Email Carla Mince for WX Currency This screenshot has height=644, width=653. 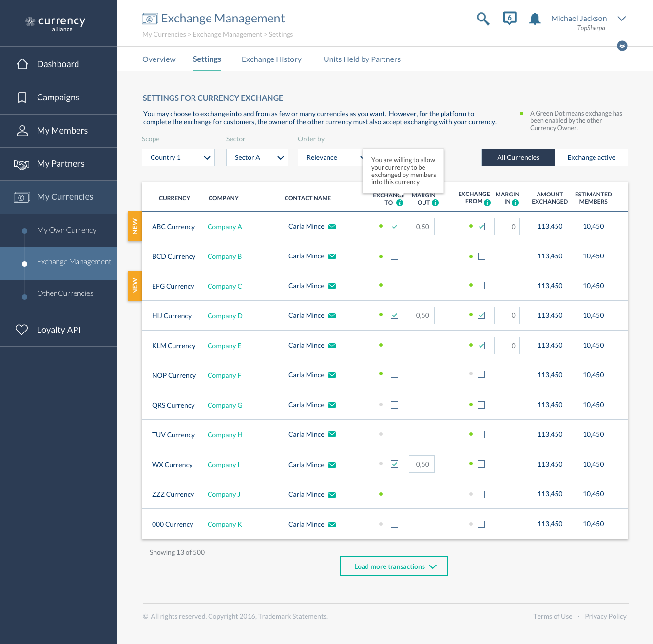coord(332,465)
